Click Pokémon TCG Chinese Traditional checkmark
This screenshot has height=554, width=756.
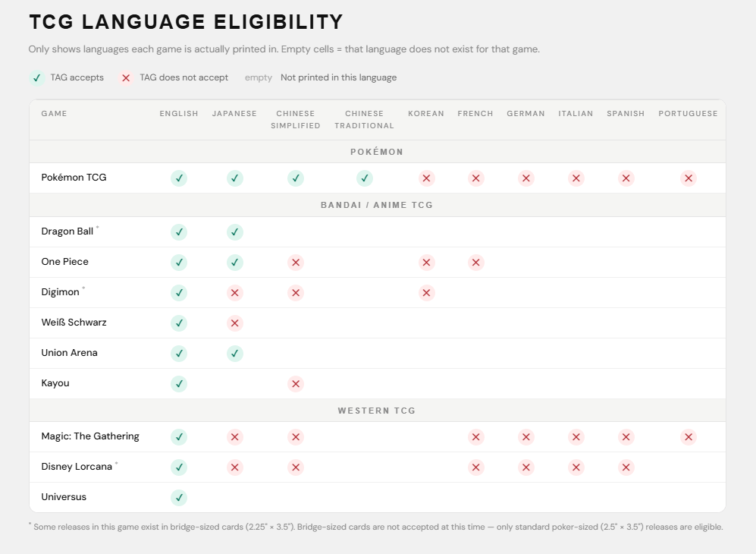pyautogui.click(x=365, y=178)
